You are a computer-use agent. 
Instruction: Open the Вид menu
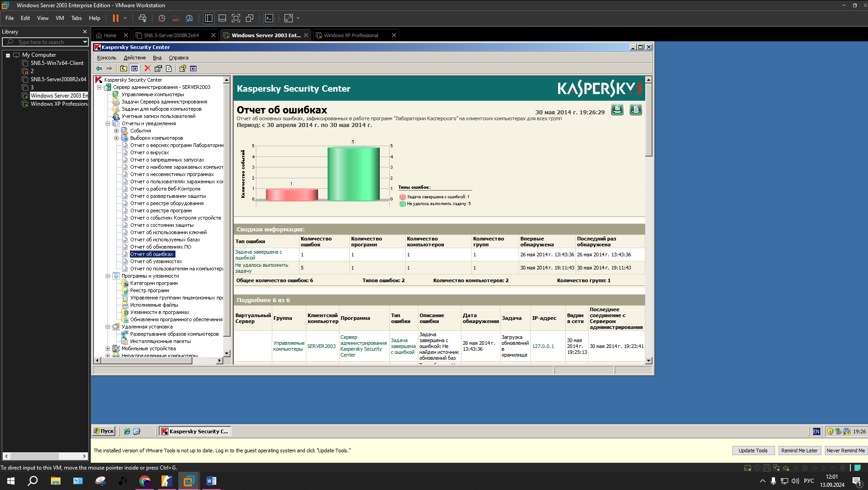coord(157,58)
